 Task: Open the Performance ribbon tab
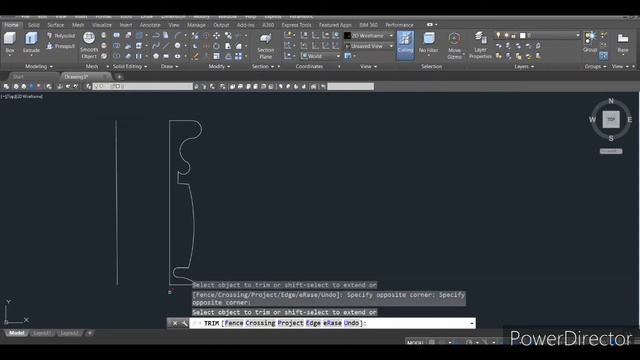(x=399, y=25)
